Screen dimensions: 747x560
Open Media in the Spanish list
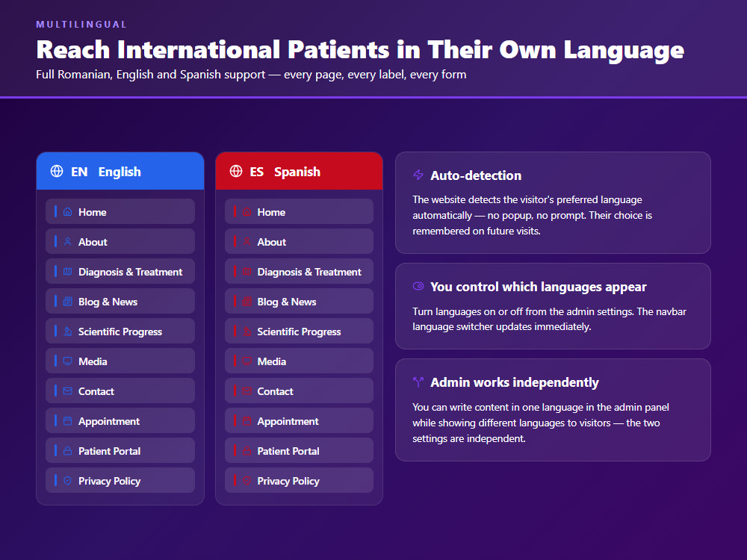coord(300,361)
